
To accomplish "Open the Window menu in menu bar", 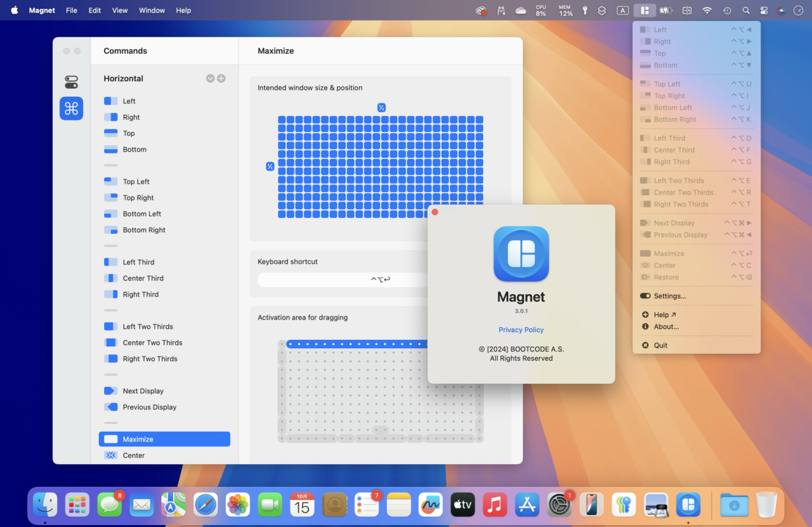I will point(152,10).
